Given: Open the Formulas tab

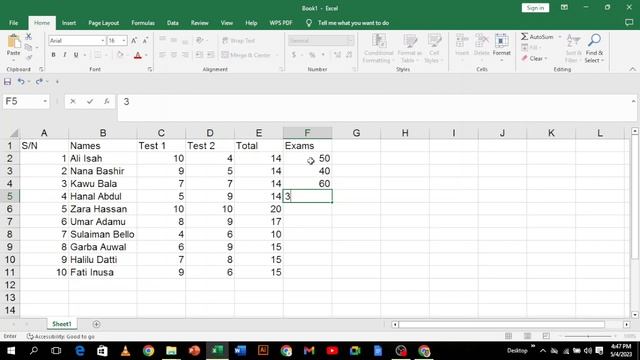Looking at the screenshot, I should pyautogui.click(x=143, y=23).
